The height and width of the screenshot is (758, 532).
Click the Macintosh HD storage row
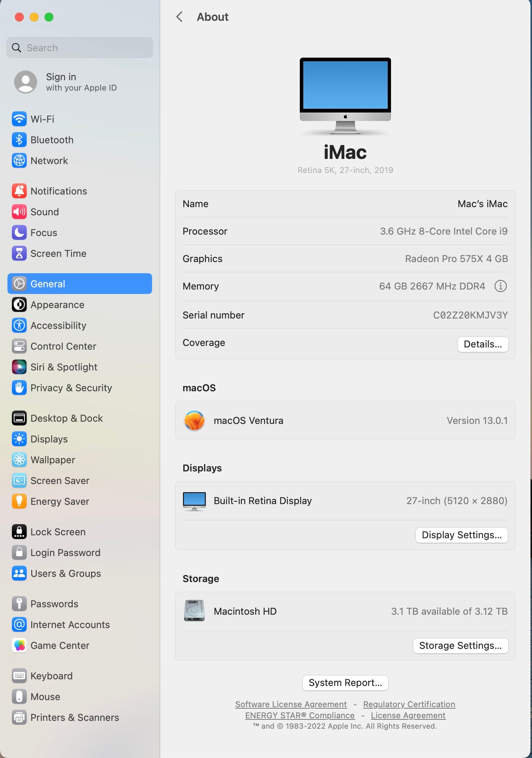(x=345, y=611)
